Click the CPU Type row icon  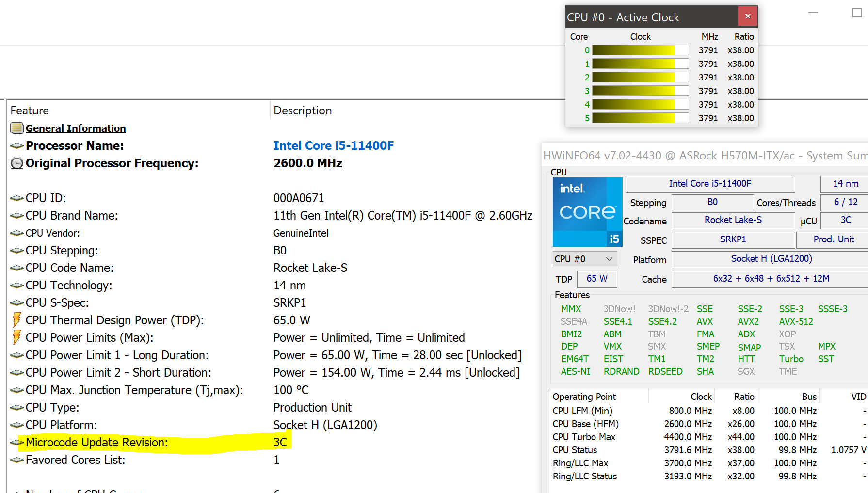tap(17, 407)
